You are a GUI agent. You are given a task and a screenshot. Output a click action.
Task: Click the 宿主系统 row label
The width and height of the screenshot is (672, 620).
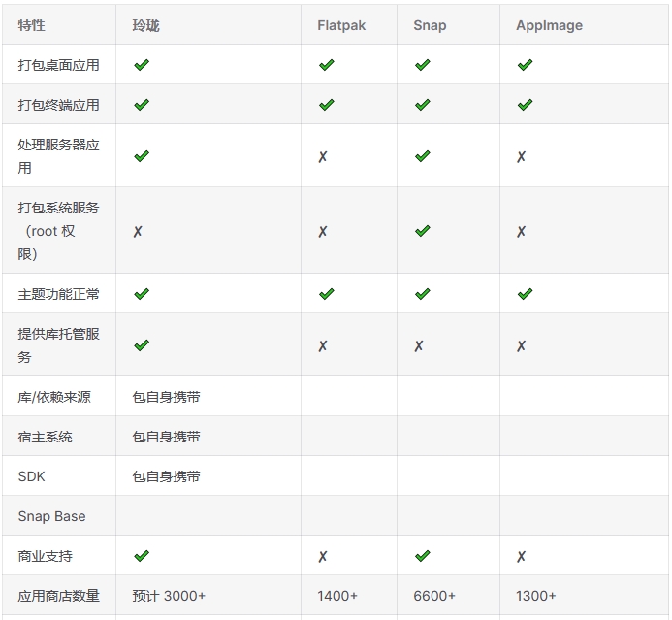pyautogui.click(x=45, y=438)
